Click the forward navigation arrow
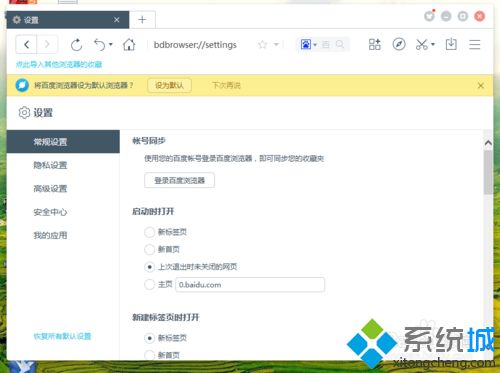The image size is (500, 373). point(47,44)
